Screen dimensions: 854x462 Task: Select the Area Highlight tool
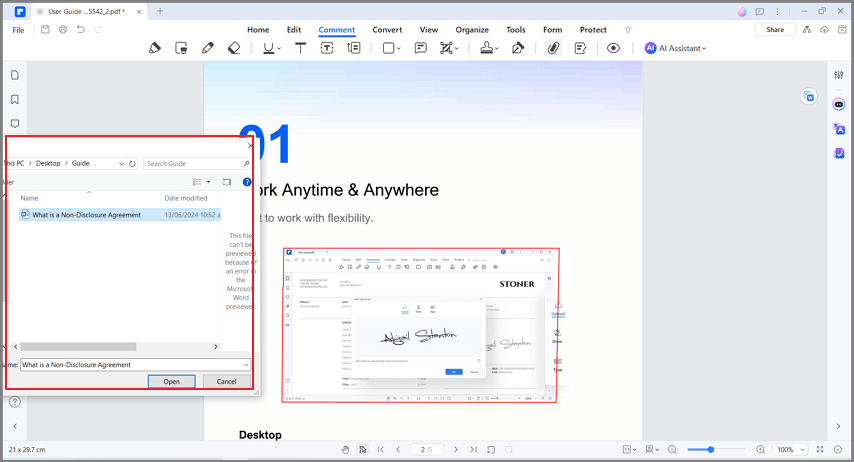(181, 48)
